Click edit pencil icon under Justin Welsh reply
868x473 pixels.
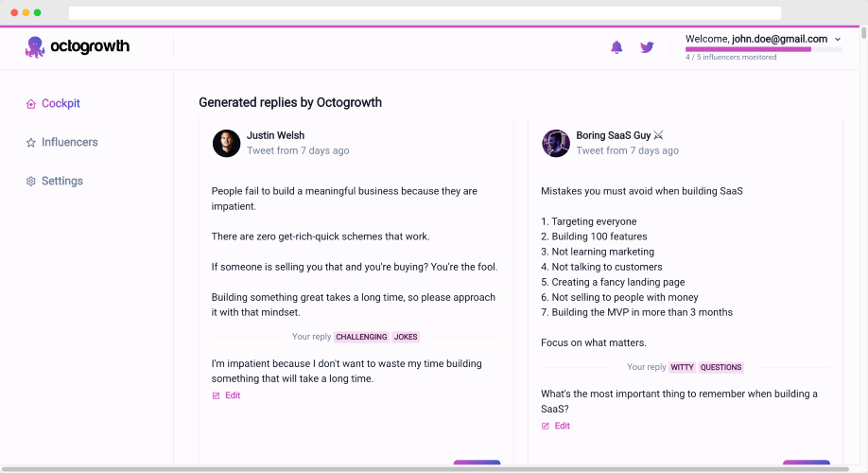216,395
